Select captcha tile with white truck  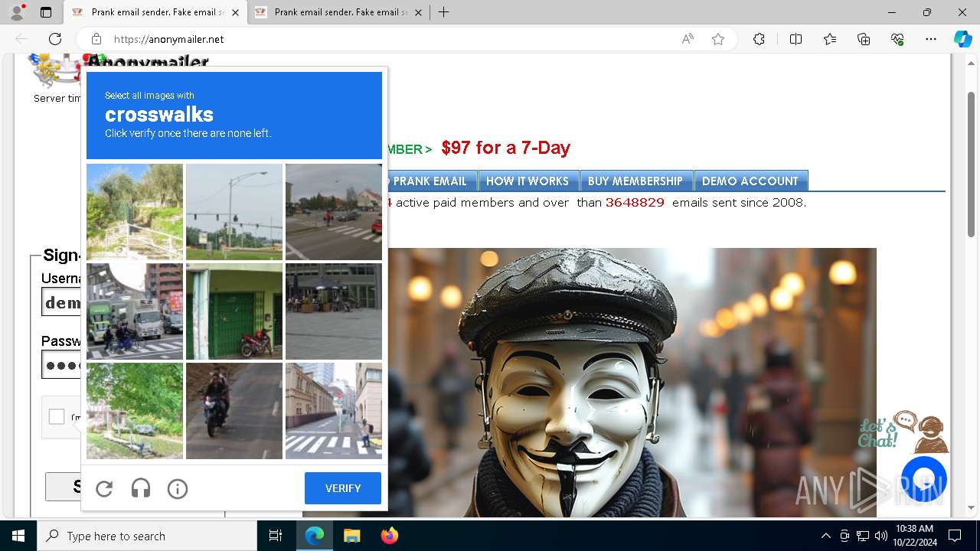coord(135,311)
